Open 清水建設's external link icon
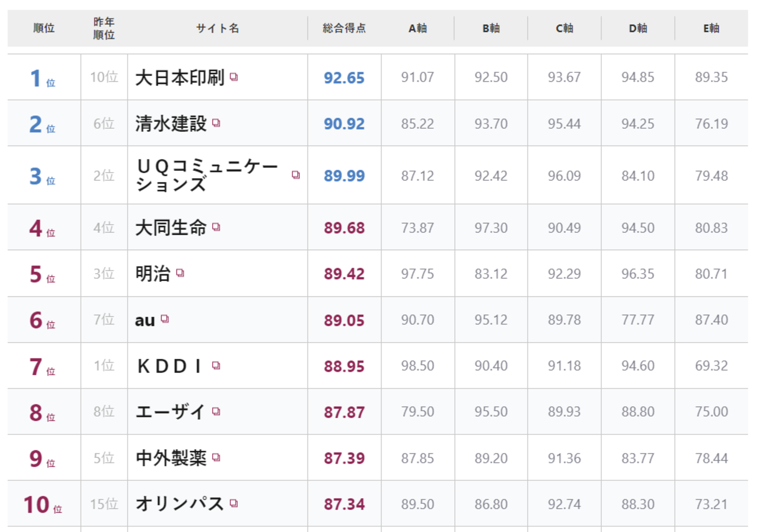The height and width of the screenshot is (532, 758). click(217, 124)
